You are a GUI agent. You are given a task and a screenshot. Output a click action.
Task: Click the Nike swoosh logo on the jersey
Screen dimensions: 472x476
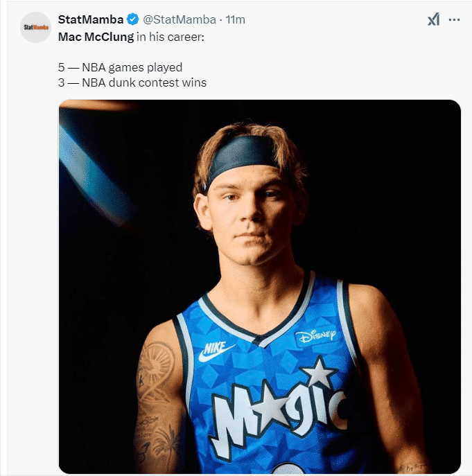pyautogui.click(x=216, y=352)
